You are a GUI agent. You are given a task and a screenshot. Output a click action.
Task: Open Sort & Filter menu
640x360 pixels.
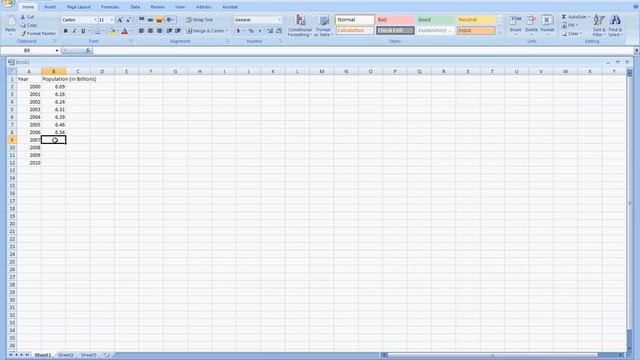click(599, 25)
